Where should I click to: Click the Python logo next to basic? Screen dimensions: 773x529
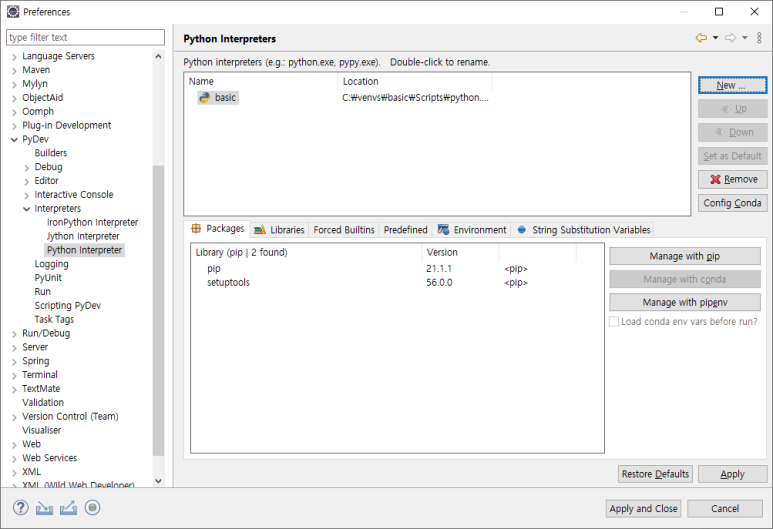point(204,98)
